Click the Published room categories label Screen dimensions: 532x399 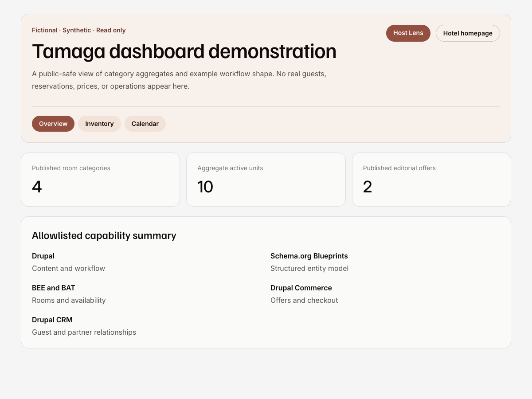pos(71,168)
